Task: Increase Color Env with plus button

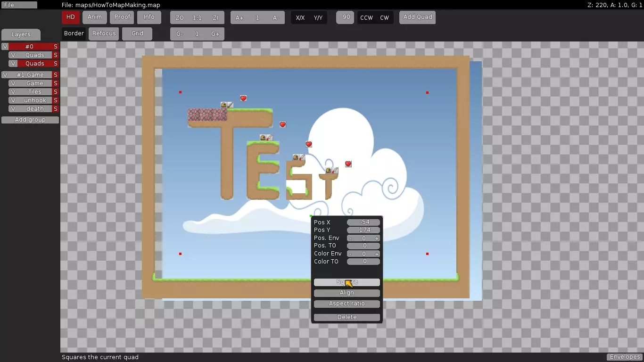Action: tap(377, 254)
